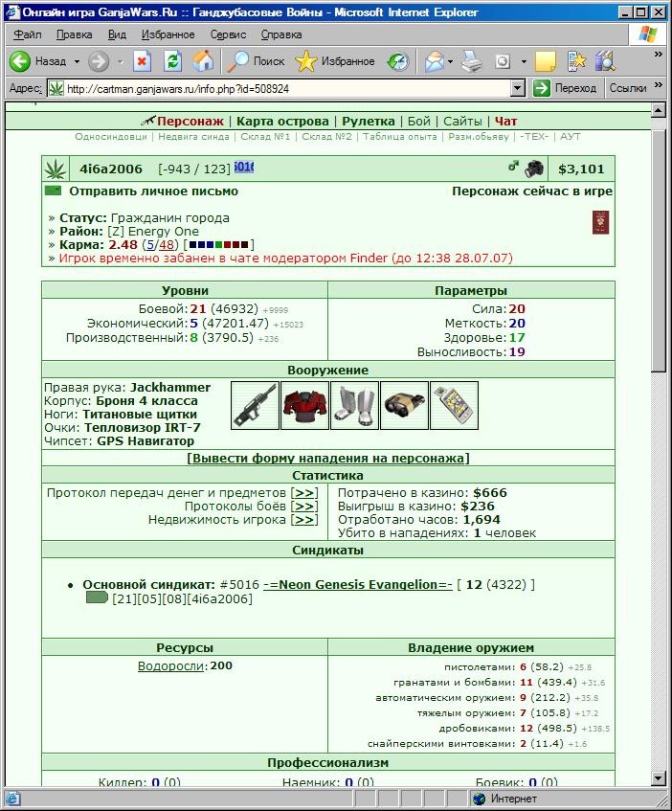The width and height of the screenshot is (672, 811).
Task: Click the GPS Navigator chipset thumbnail
Action: point(454,406)
